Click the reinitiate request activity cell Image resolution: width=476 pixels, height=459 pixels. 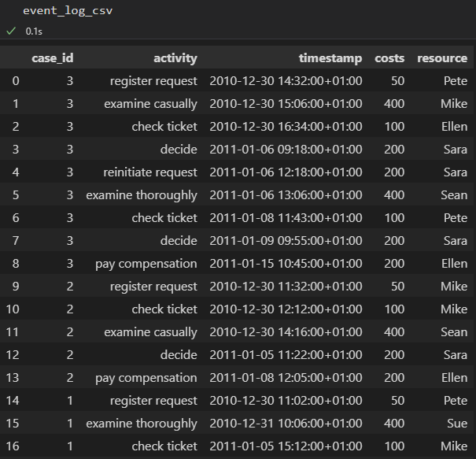[x=150, y=172]
